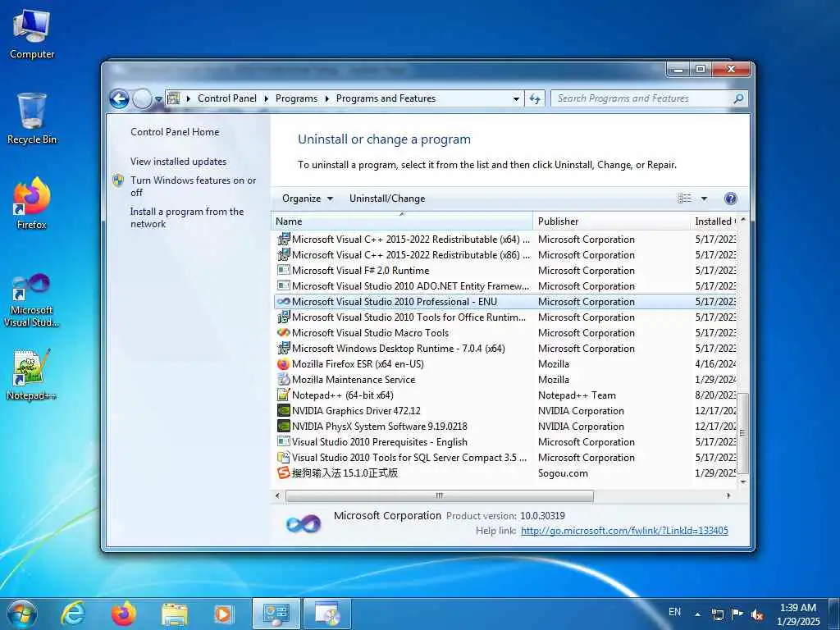Click the Control Panel breadcrumb
The image size is (840, 630).
coord(227,98)
